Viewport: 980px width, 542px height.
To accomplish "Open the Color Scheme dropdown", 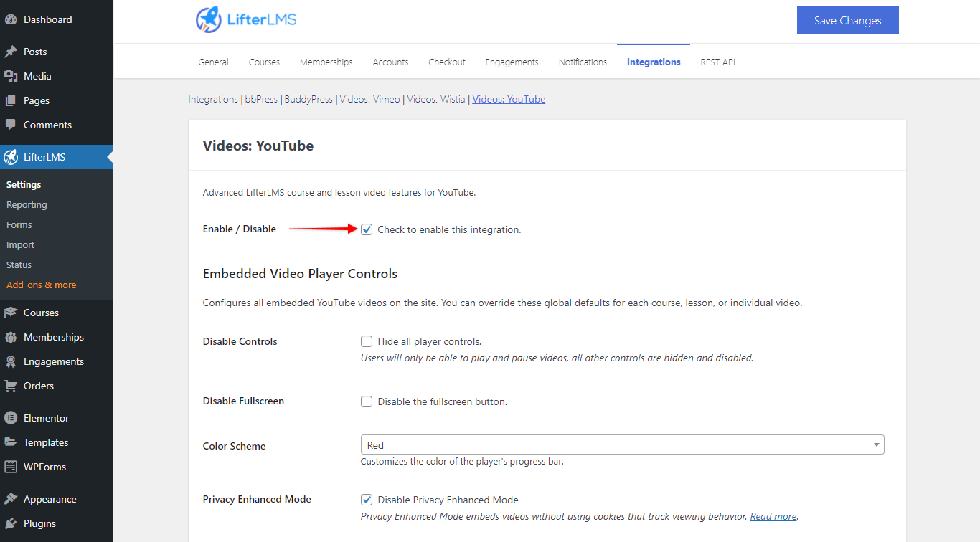I will 622,445.
